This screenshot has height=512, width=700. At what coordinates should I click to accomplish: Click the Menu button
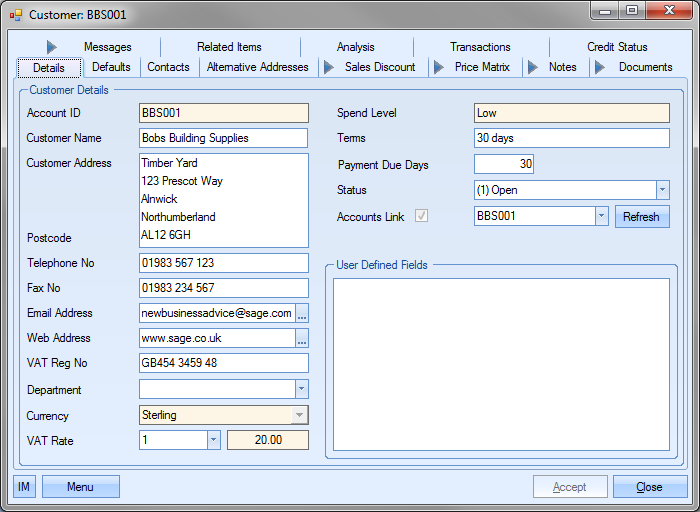click(80, 487)
